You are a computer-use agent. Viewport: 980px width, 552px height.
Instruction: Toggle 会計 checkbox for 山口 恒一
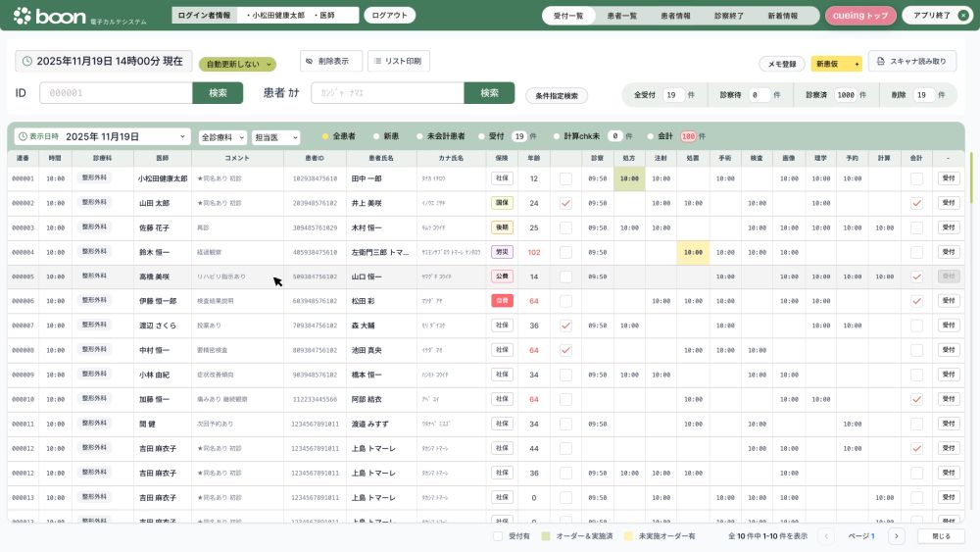pyautogui.click(x=916, y=276)
